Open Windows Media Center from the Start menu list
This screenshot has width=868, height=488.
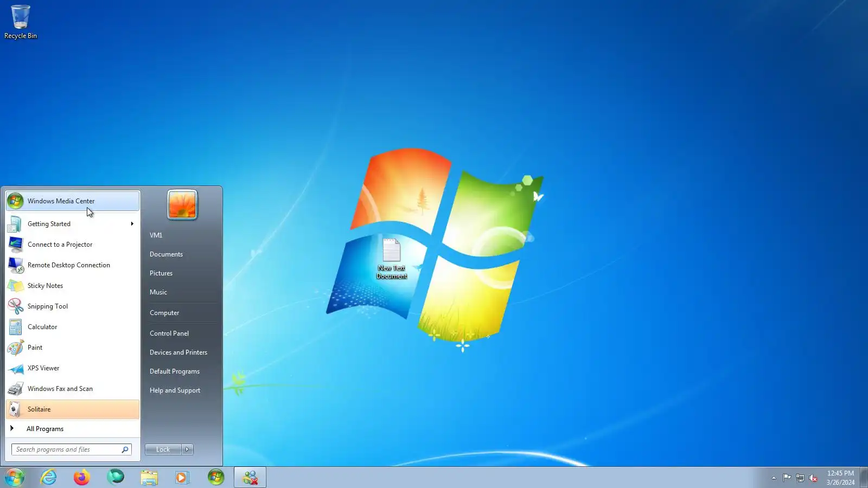pos(73,201)
